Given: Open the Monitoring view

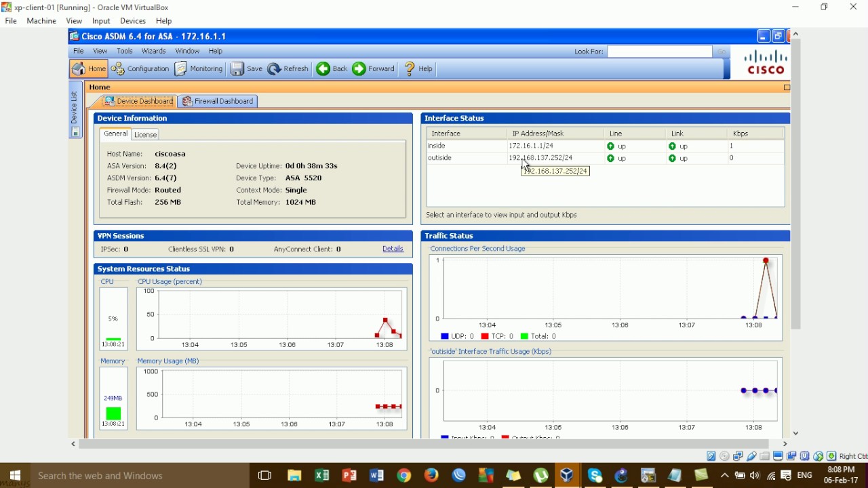Looking at the screenshot, I should pyautogui.click(x=199, y=68).
